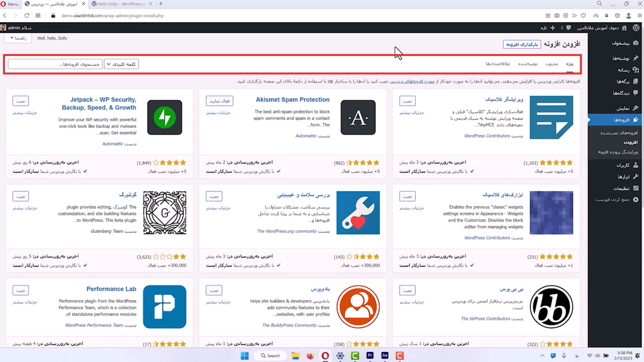644x362 pixels.
Task: Click the bbPress plugin icon thumbnail
Action: (551, 307)
